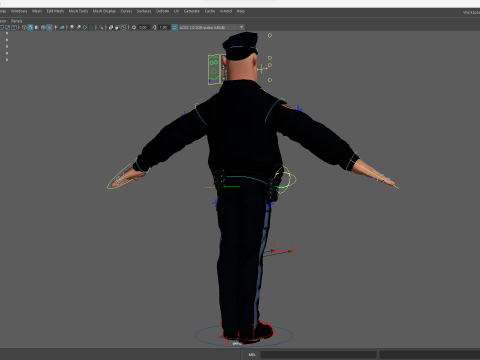Switch viewport to Wireframe display
The width and height of the screenshot is (480, 360).
(24, 27)
